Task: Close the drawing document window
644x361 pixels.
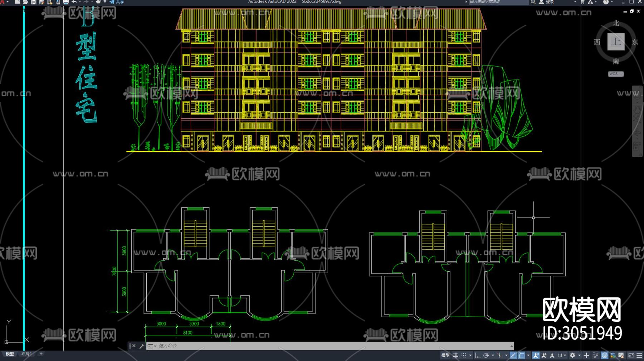Action: (x=639, y=11)
